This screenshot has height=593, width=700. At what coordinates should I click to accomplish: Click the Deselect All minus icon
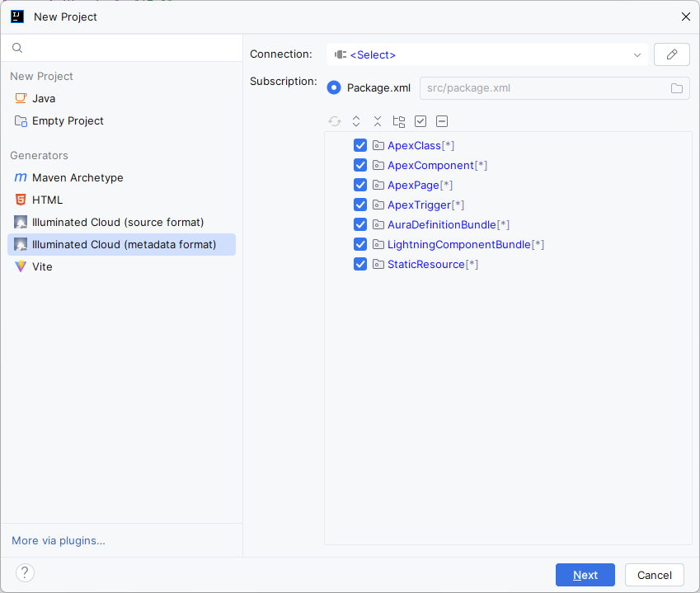tap(442, 121)
